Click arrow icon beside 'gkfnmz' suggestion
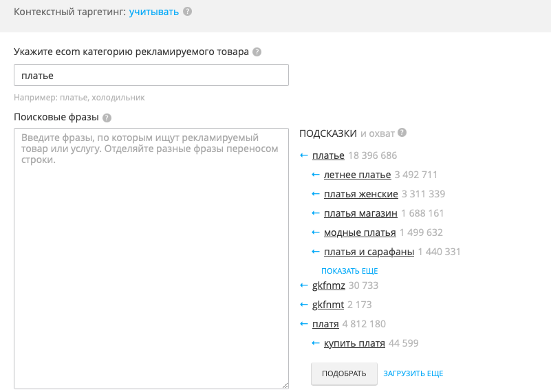 point(304,285)
